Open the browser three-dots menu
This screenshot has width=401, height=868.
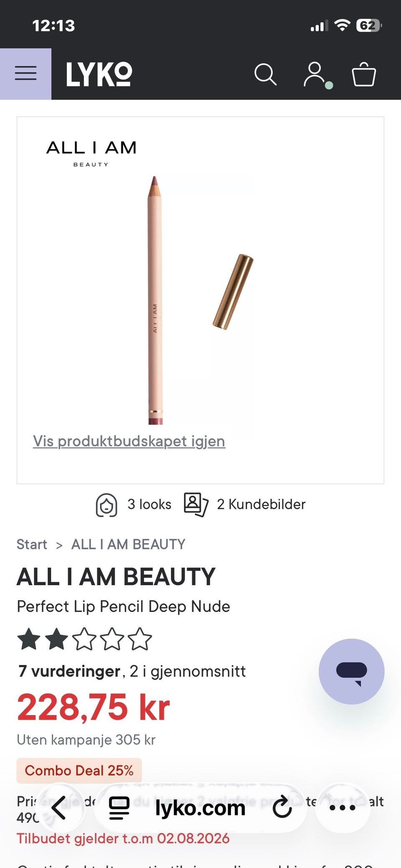[x=343, y=807]
